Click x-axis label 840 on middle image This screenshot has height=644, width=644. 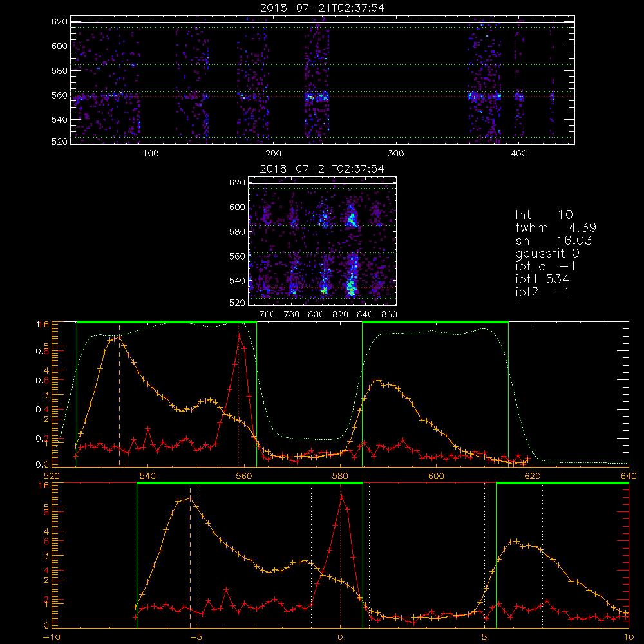coord(365,315)
